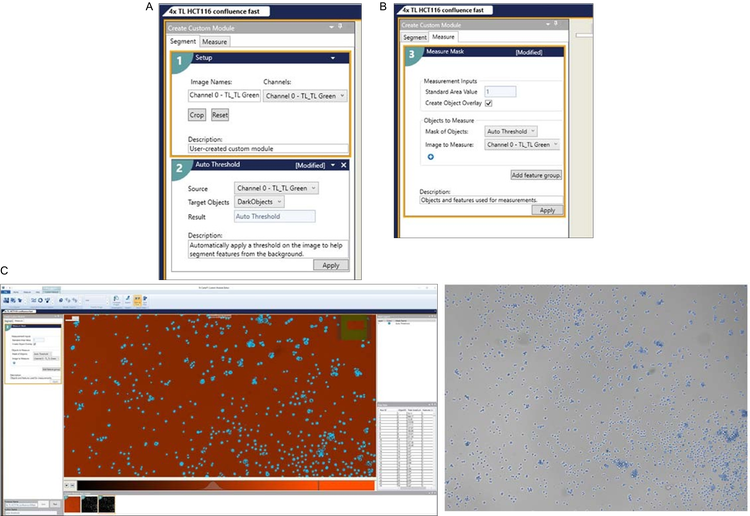Image resolution: width=750 pixels, height=516 pixels.
Task: Edit the Measure Mask description field in panel B
Action: click(x=491, y=200)
